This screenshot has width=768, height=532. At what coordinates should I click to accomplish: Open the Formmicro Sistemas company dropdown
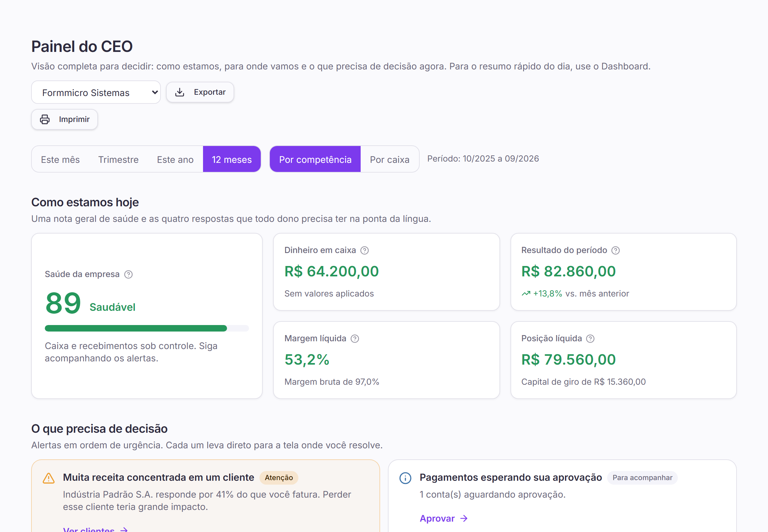(96, 92)
